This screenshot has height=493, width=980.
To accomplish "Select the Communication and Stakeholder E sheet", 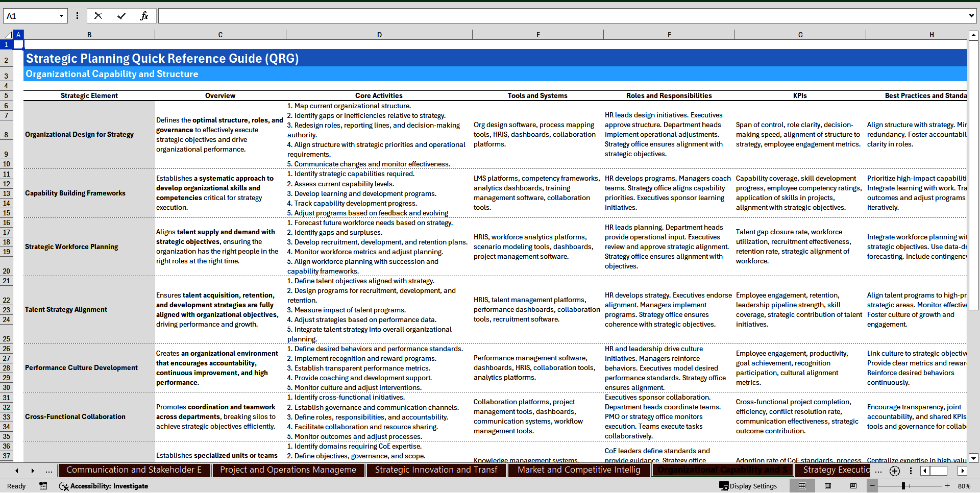I will tap(134, 470).
